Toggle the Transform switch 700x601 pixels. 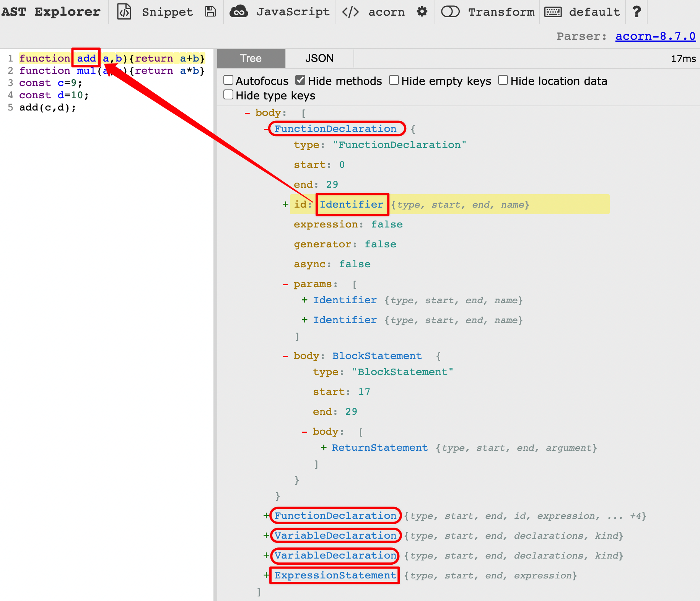(450, 12)
